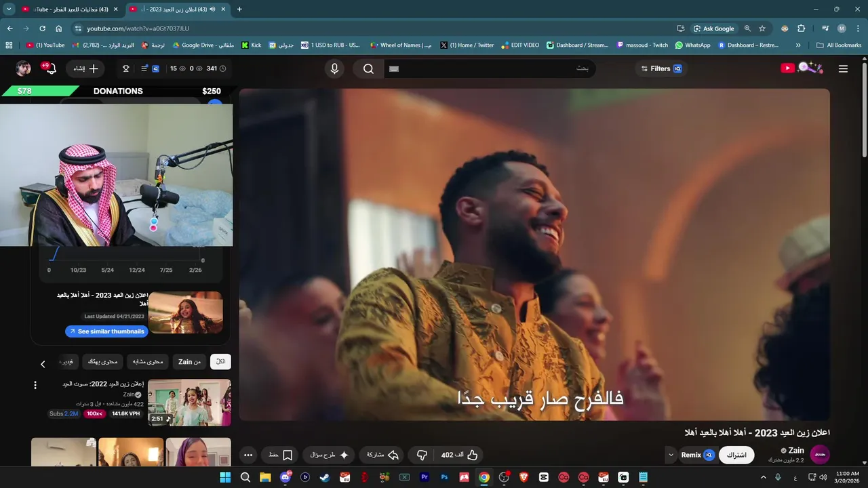
Task: Open the user avatar account menu
Action: tap(24, 68)
